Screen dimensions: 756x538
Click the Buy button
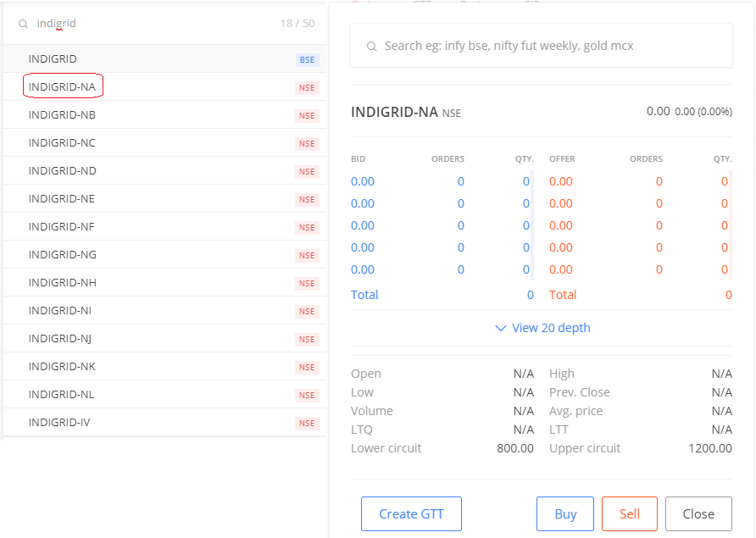click(565, 514)
